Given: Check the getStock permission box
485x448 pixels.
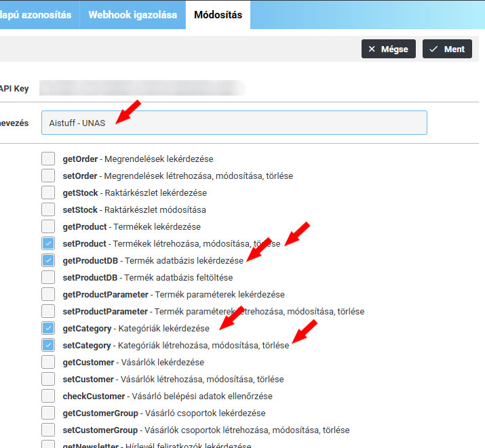Looking at the screenshot, I should point(48,192).
